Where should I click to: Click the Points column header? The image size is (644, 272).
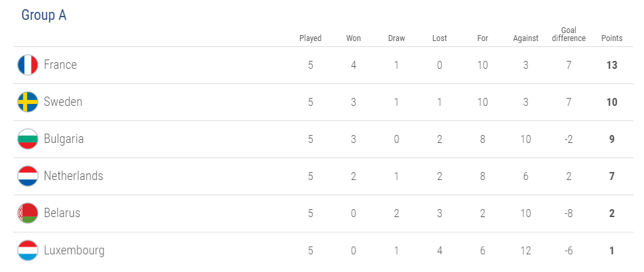(x=612, y=38)
